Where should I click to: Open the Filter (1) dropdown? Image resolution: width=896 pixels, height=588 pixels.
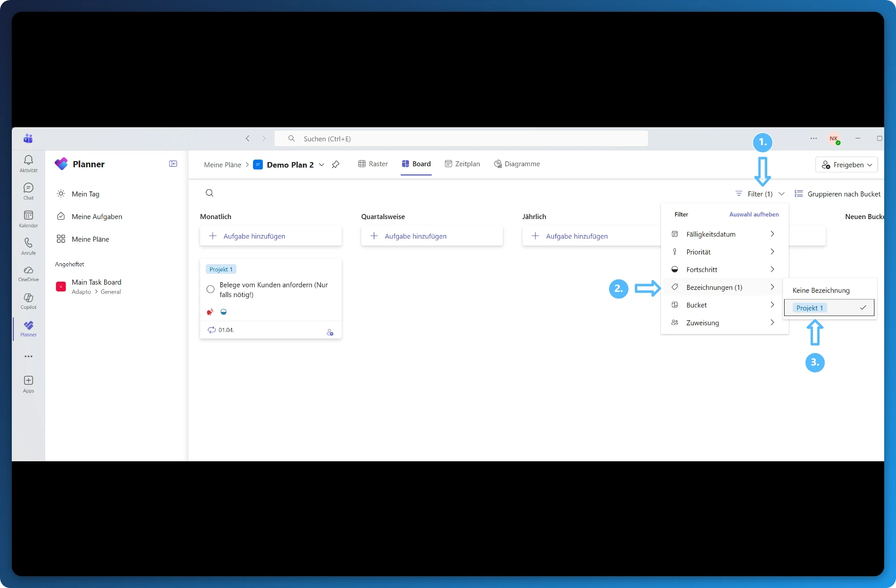tap(760, 194)
